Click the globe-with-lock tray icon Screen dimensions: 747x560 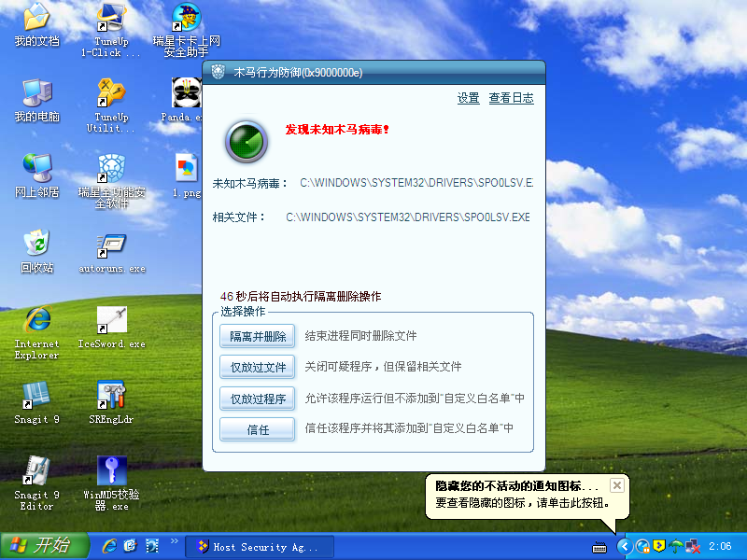click(642, 546)
